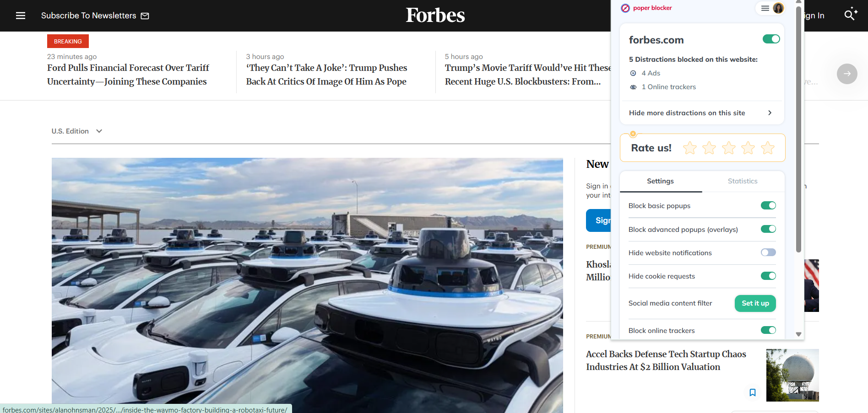Dismiss the Rate us card
The image size is (868, 413).
[633, 134]
